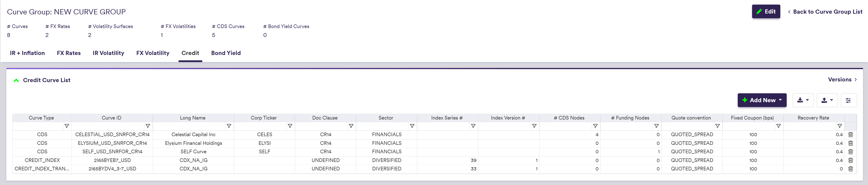Delete the SELF_USD_SNRFOR_CR14 curve
Image resolution: width=868 pixels, height=185 pixels.
coord(850,151)
